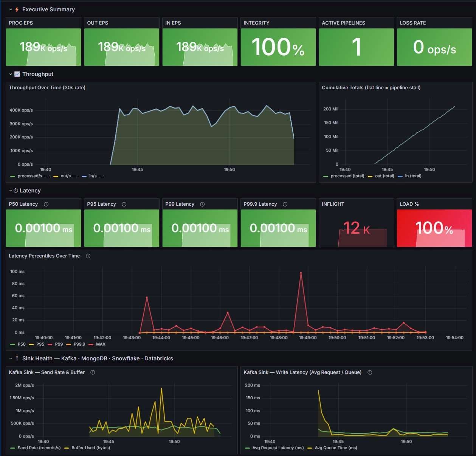476x456 pixels.
Task: Open PROC EPS panel title menu
Action: tap(21, 23)
